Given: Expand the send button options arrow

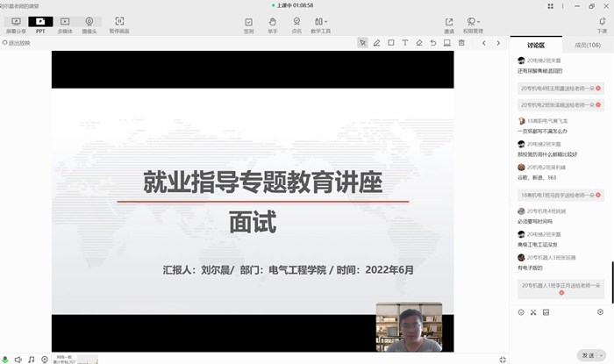Looking at the screenshot, I should pos(601,354).
